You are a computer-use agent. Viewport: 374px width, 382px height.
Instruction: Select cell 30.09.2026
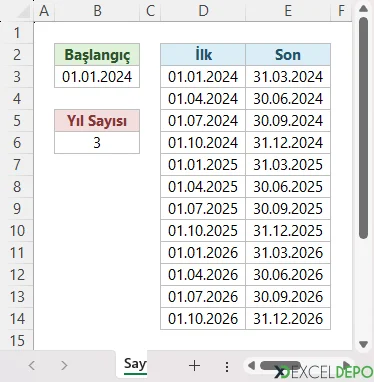click(x=288, y=296)
